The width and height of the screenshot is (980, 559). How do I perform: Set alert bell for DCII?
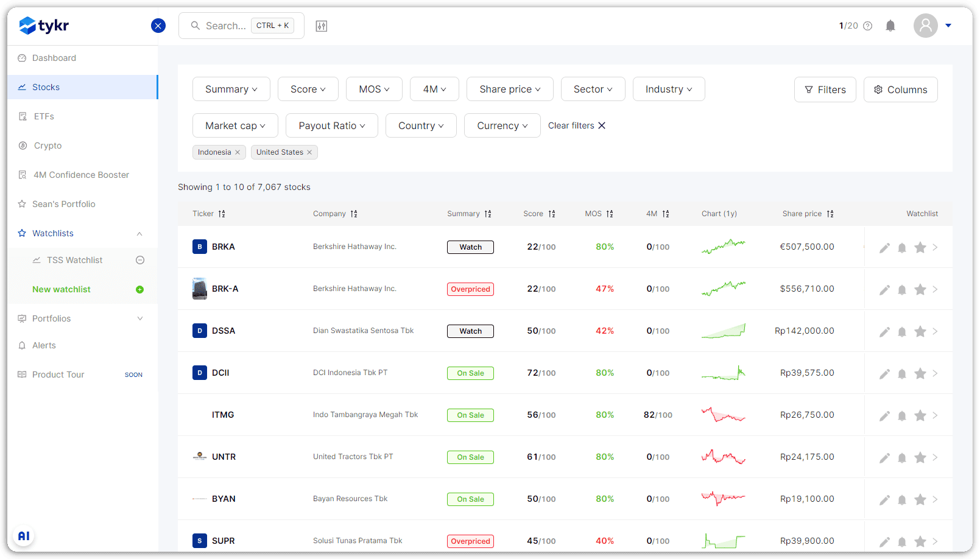902,373
